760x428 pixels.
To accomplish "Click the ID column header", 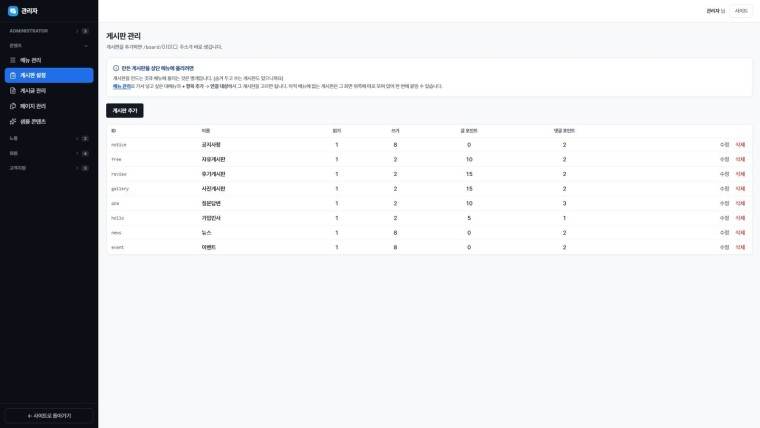I will pyautogui.click(x=113, y=131).
